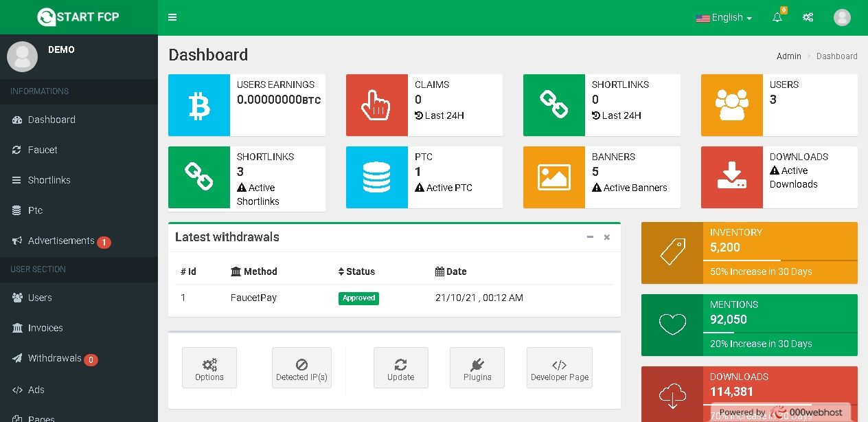Click the 21/10/21 , 00:12 AM date cell
The height and width of the screenshot is (422, 868).
(x=479, y=298)
